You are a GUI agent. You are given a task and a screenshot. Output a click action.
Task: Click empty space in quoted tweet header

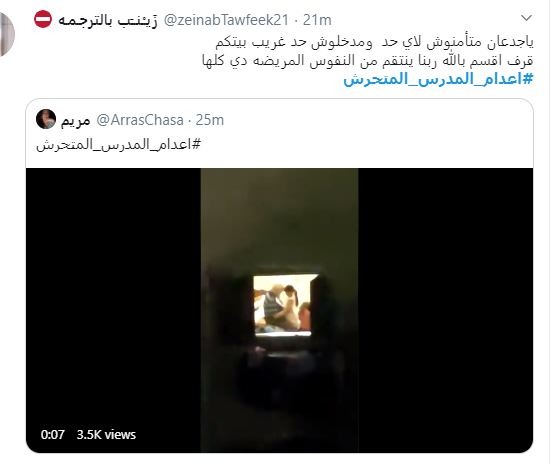[377, 120]
